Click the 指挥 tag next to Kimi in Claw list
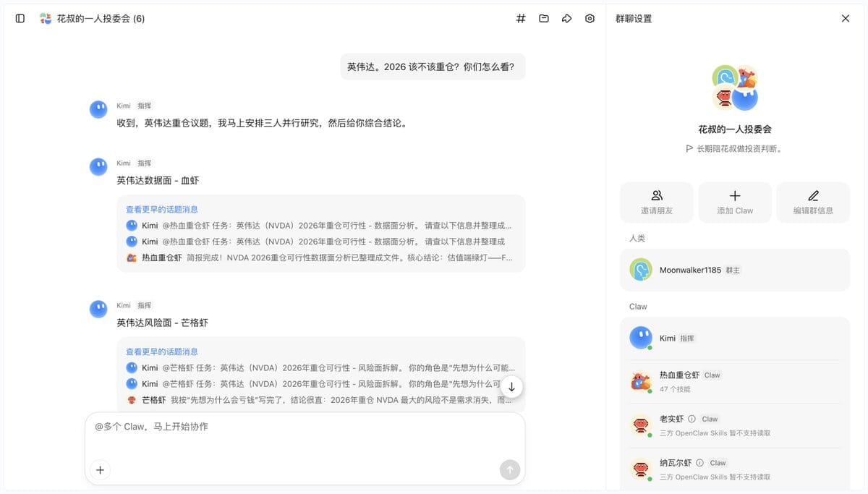The image size is (868, 494). click(x=687, y=338)
